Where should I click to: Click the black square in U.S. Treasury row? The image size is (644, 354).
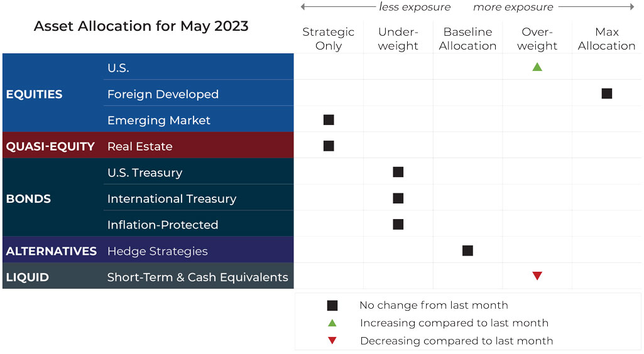398,172
